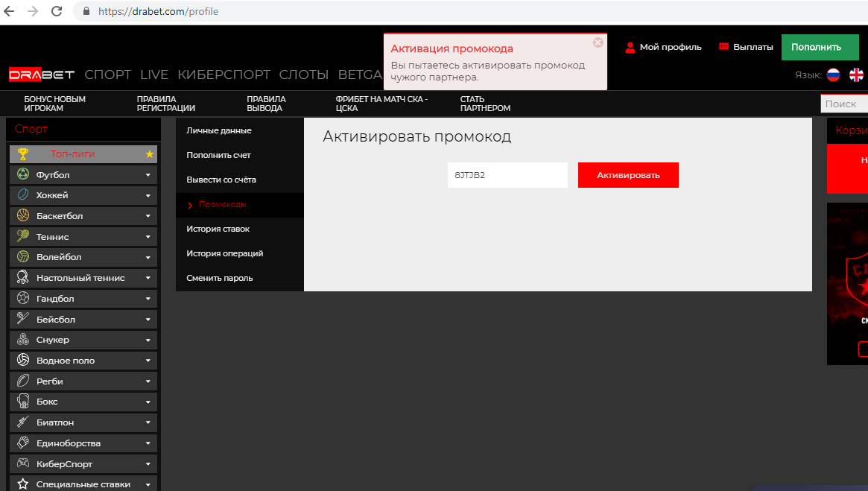Click the hockey sport icon
The width and height of the screenshot is (868, 491).
click(x=23, y=195)
